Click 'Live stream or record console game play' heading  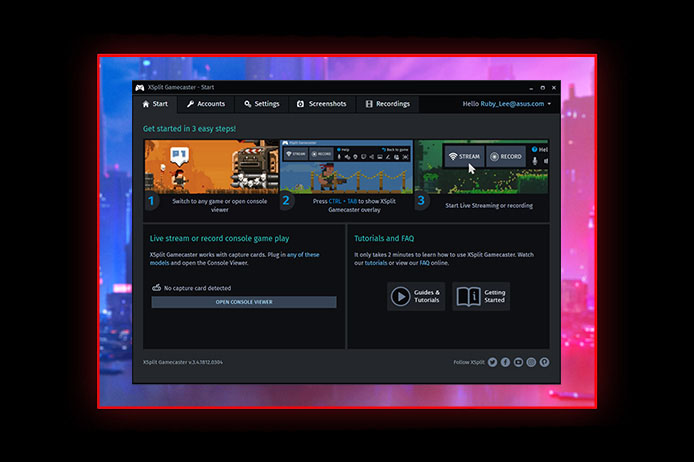tap(220, 239)
